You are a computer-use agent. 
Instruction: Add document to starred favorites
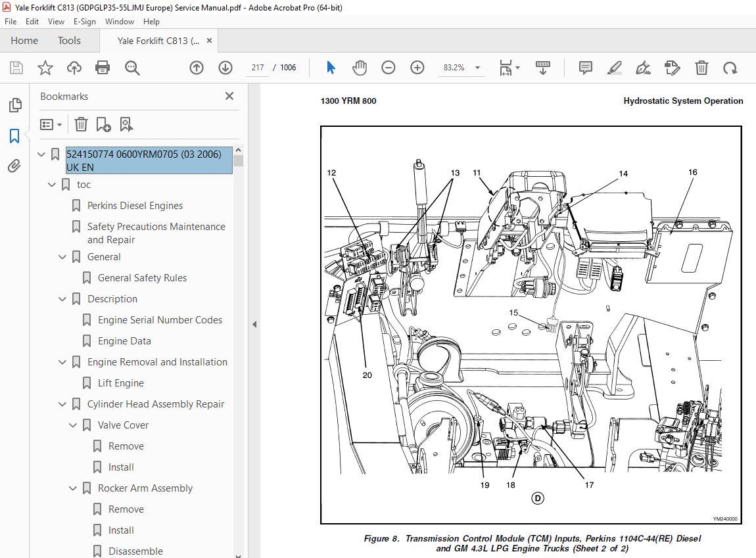click(x=45, y=68)
